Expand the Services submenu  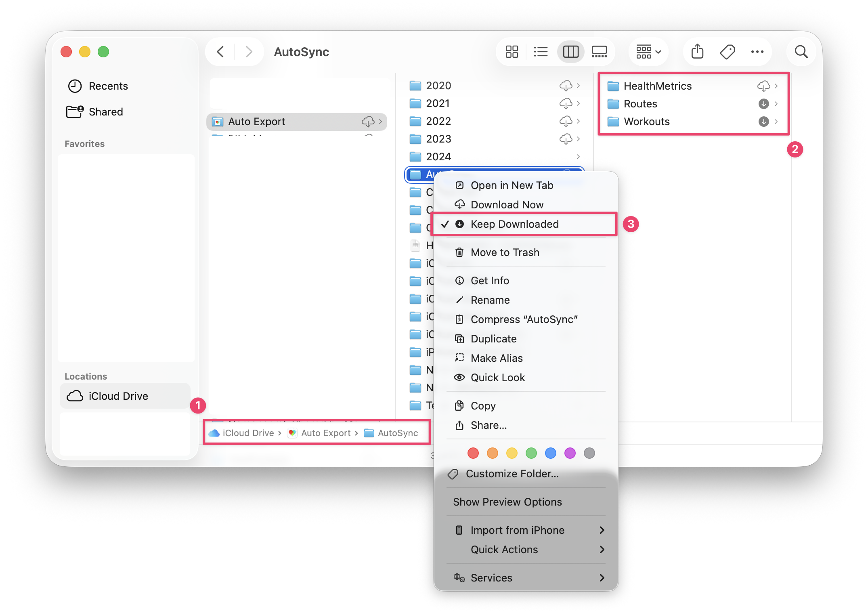tap(492, 577)
